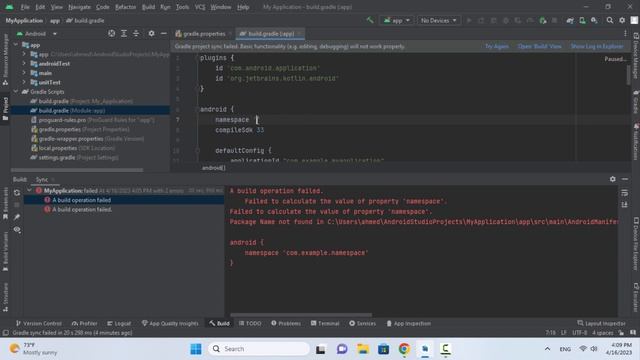Open the app run configuration dropdown
This screenshot has width=640, height=360.
tap(397, 20)
